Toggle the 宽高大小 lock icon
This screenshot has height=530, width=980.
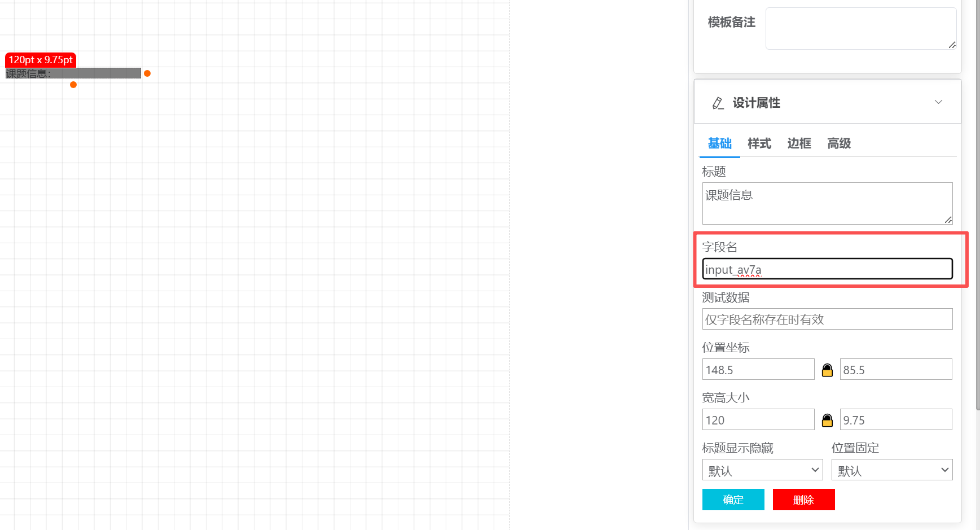click(827, 420)
